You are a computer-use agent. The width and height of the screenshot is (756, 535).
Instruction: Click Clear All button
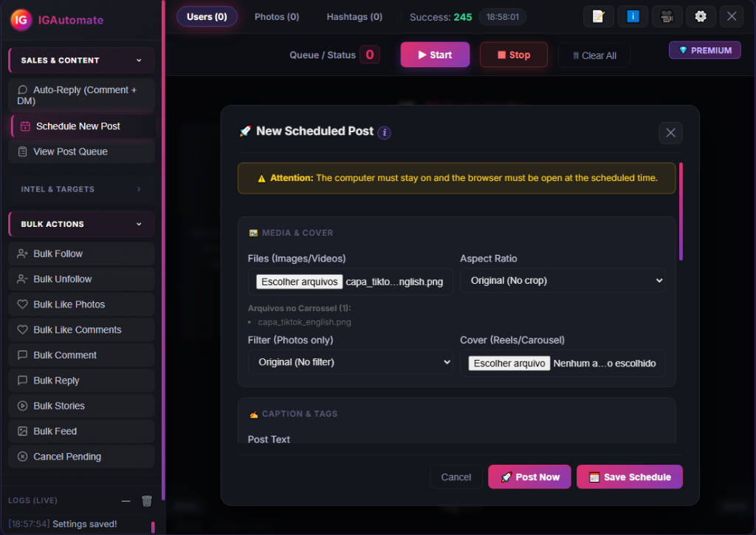[x=594, y=55]
